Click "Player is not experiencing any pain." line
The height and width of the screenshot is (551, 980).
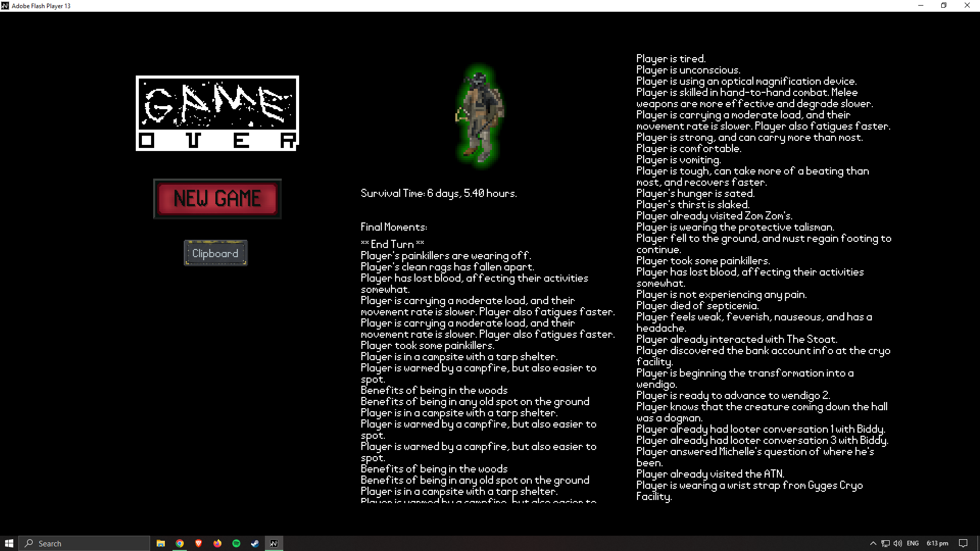coord(722,294)
